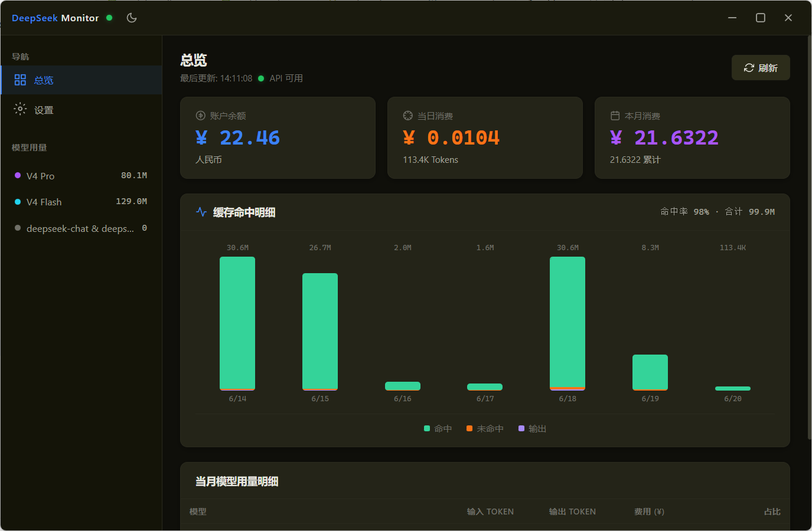Open the 设置 settings page
This screenshot has width=812, height=531.
(81, 110)
